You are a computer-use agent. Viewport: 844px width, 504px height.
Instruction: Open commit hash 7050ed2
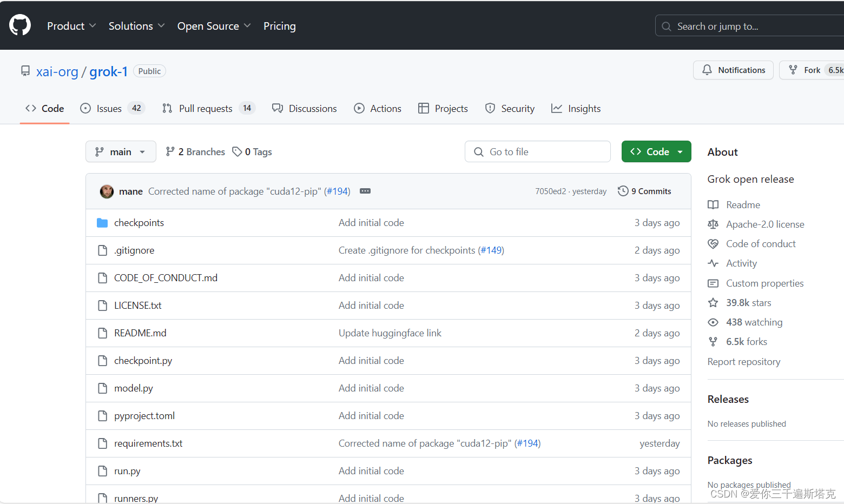coord(550,191)
